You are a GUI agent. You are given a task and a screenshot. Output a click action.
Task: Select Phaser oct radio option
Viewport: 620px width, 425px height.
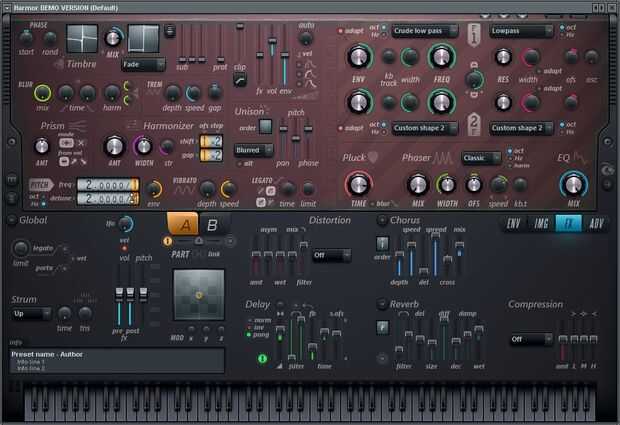coord(510,151)
